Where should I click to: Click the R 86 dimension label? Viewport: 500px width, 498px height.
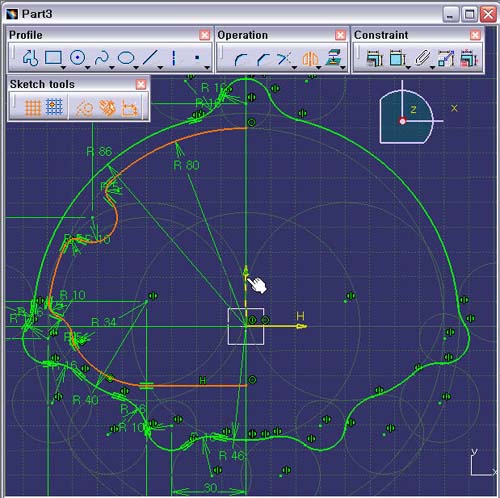pos(99,152)
